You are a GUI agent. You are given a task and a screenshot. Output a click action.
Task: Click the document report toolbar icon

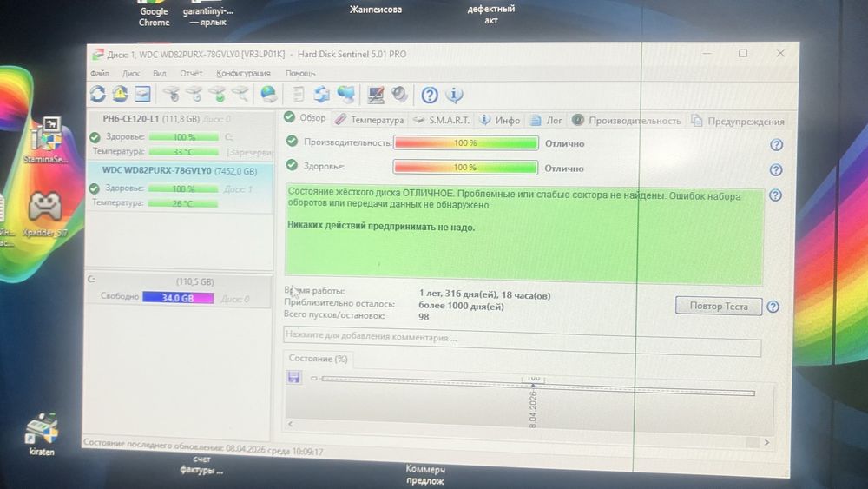click(x=299, y=94)
